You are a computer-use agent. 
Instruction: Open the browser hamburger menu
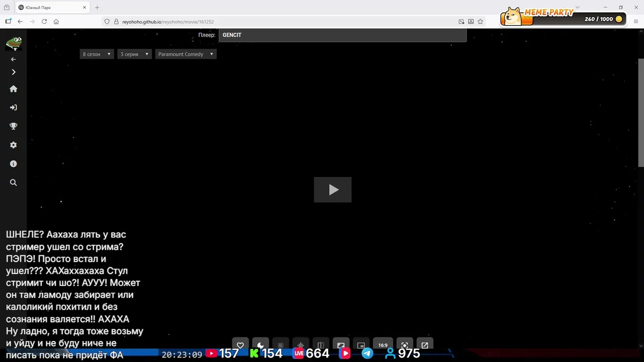click(636, 22)
